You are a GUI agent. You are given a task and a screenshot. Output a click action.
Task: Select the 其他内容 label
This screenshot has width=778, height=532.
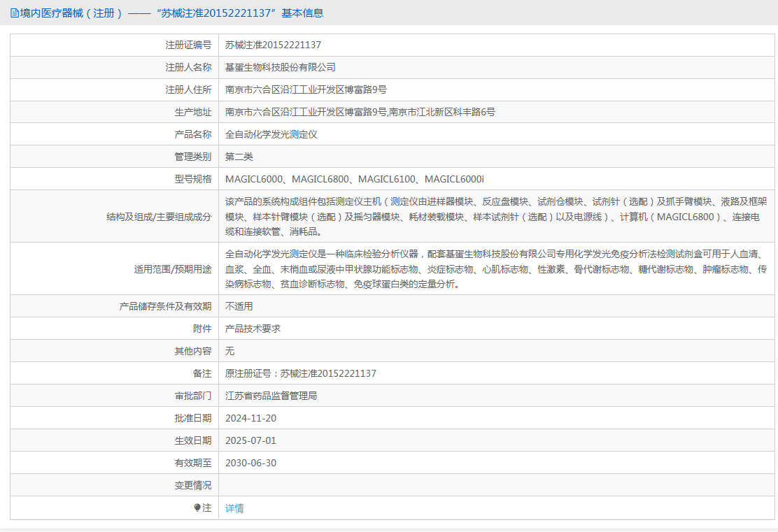click(193, 351)
